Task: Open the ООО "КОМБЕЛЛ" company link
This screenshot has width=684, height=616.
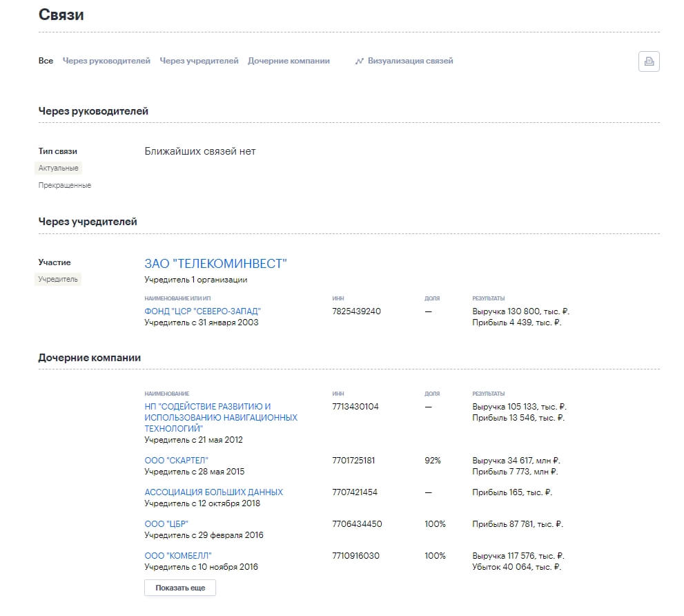Action: (178, 556)
